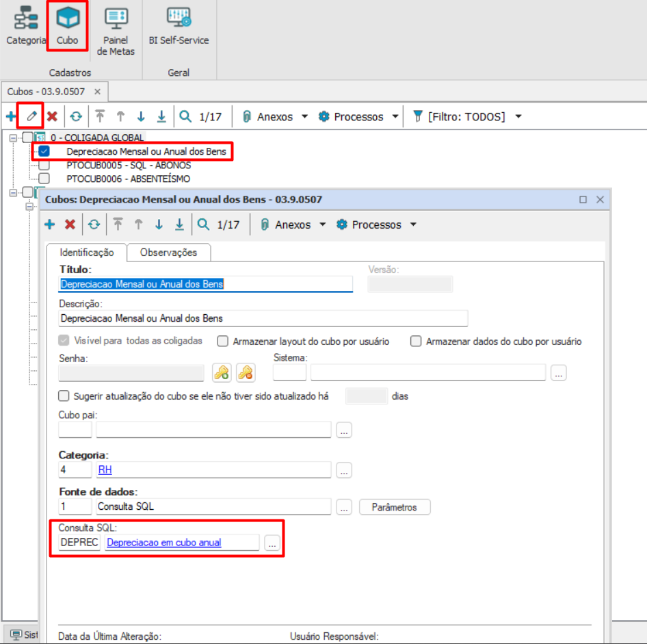
Task: Click the Anexos paperclip icon in the dialog
Action: 263,224
